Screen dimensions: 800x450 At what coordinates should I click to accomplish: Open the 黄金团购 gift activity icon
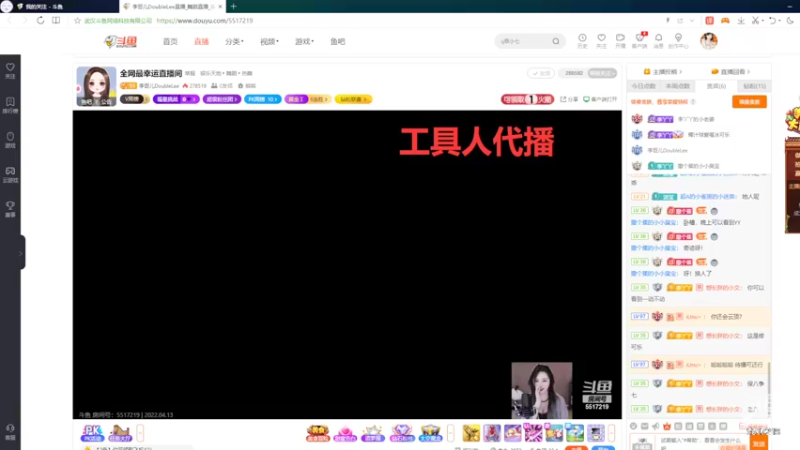(317, 433)
